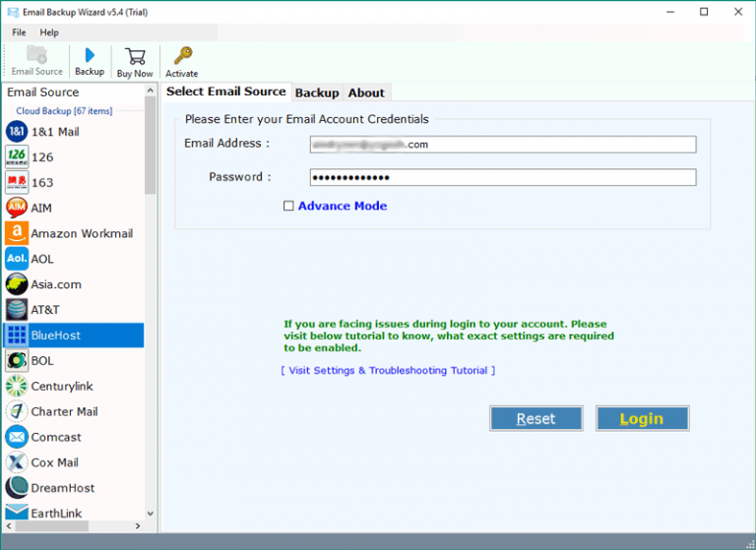Select the AT&T globe icon

point(17,310)
